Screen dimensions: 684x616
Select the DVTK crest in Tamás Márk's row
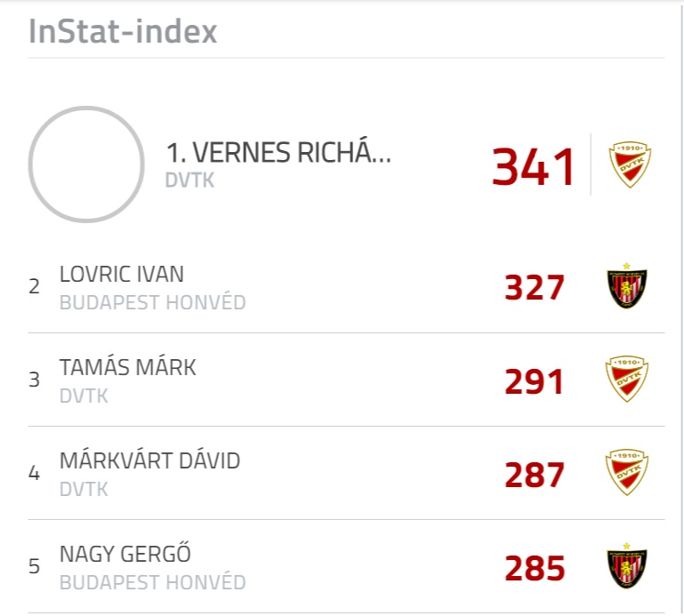click(x=627, y=379)
